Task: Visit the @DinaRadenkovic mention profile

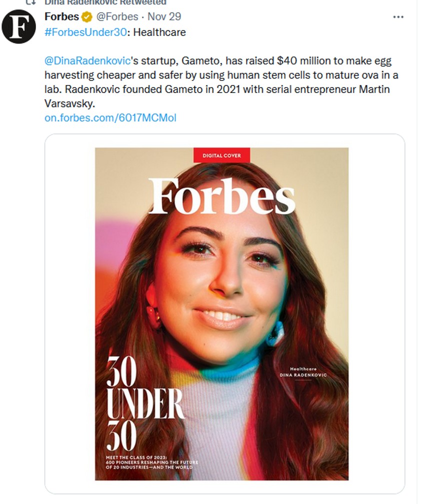Action: click(87, 61)
